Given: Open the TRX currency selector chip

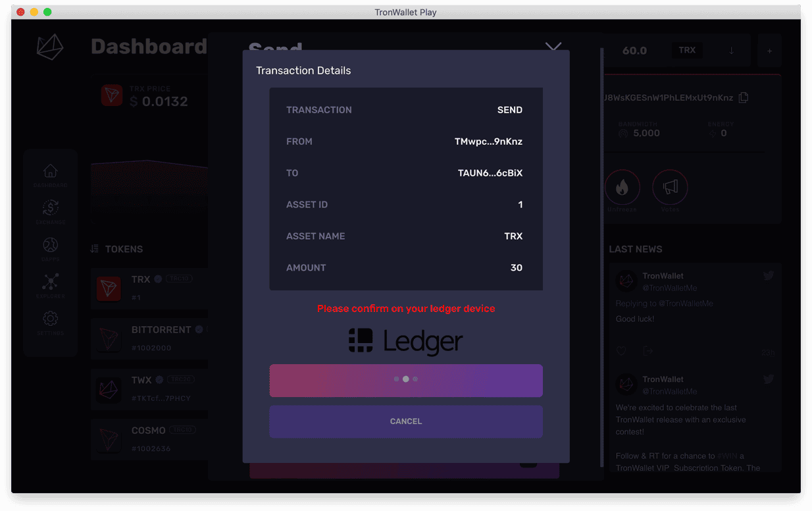Looking at the screenshot, I should coord(687,50).
